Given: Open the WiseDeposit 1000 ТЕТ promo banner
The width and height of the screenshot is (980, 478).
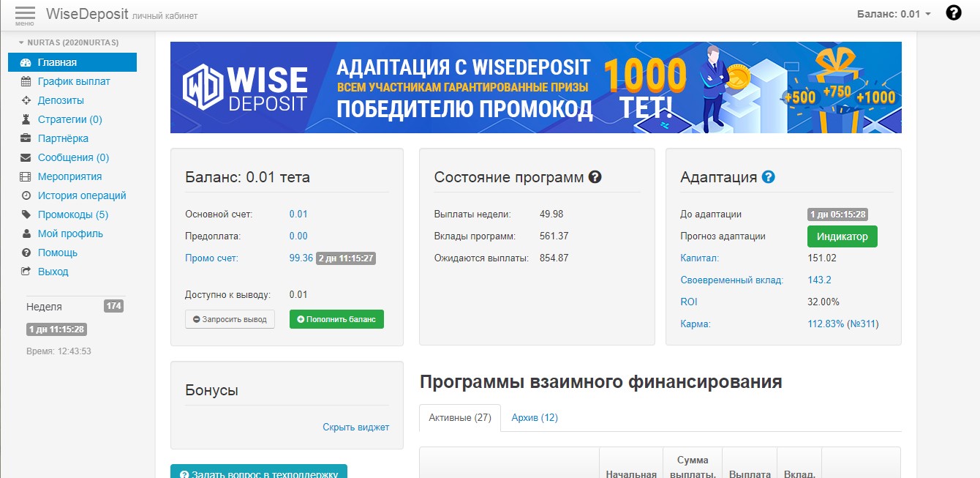Looking at the screenshot, I should (535, 87).
